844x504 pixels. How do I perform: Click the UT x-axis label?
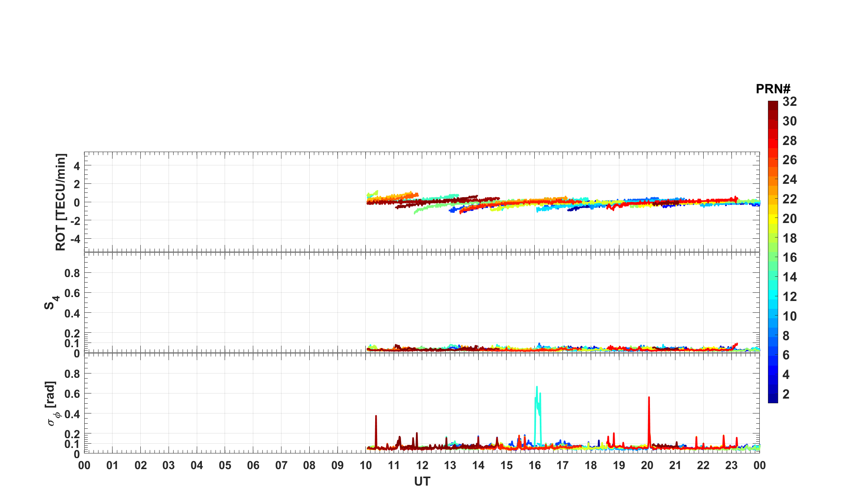pos(422,481)
